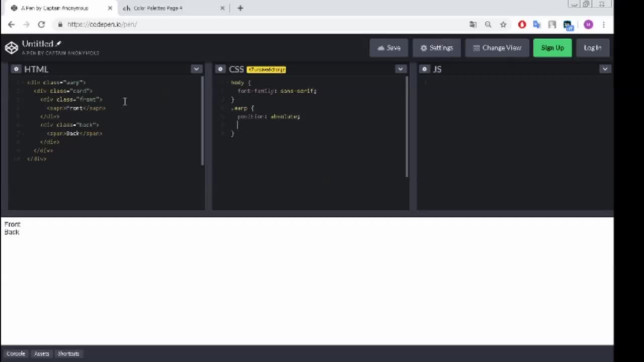Click the zoom magnifier icon in address bar
This screenshot has height=362, width=644.
488,24
